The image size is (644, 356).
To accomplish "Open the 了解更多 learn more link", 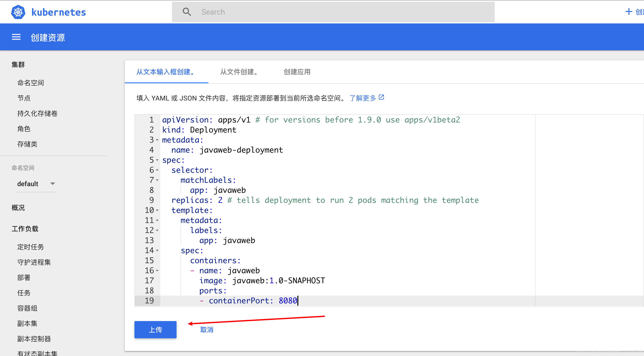I will click(362, 98).
